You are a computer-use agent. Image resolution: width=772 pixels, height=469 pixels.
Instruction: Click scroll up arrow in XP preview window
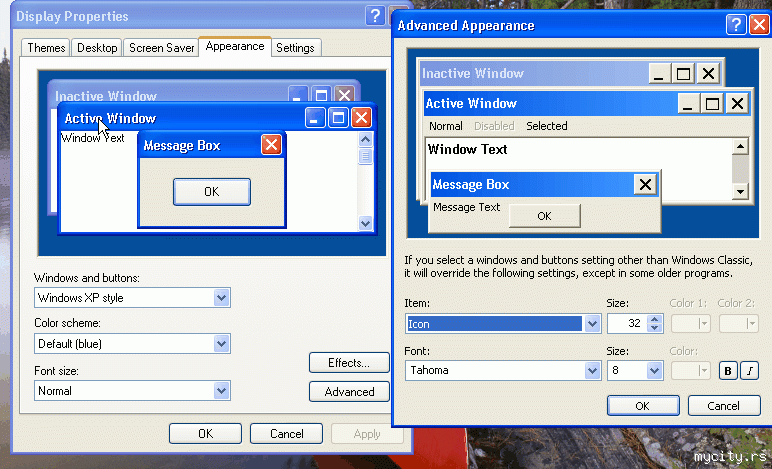[x=365, y=140]
